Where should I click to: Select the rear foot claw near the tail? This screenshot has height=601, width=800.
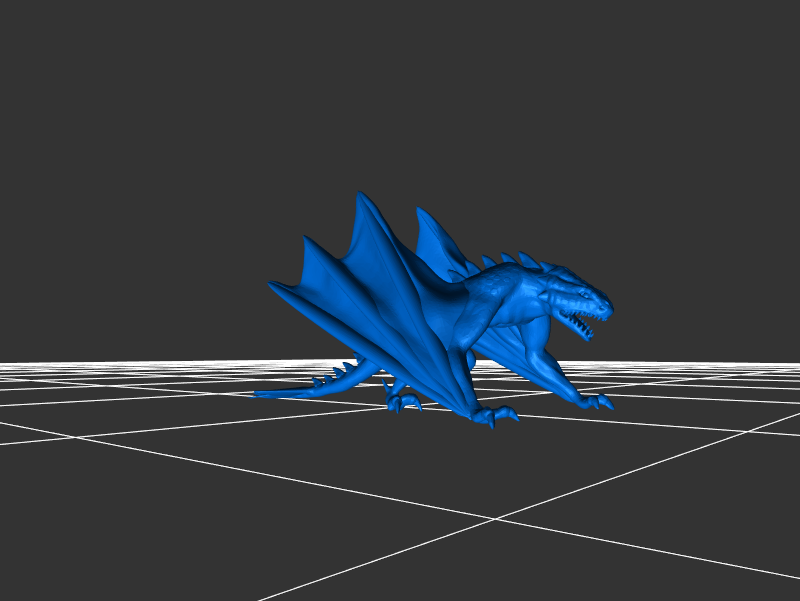click(x=402, y=402)
